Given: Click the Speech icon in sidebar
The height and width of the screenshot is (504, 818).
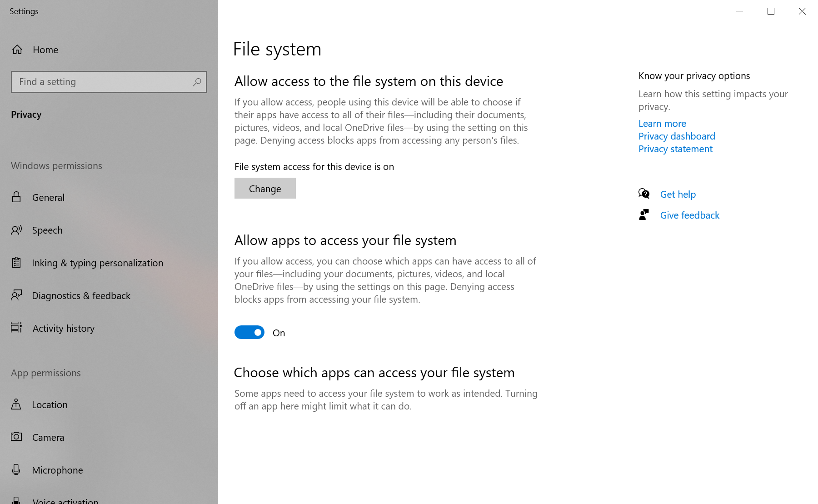Looking at the screenshot, I should (16, 230).
